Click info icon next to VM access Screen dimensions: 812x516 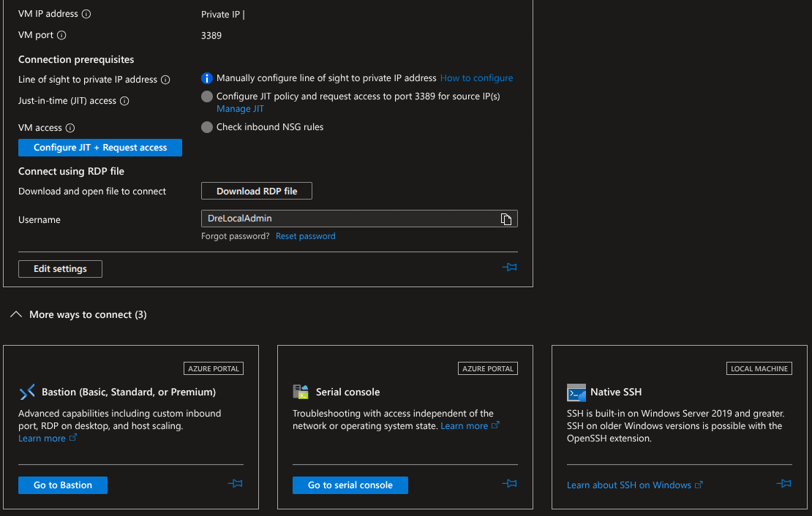pos(70,128)
